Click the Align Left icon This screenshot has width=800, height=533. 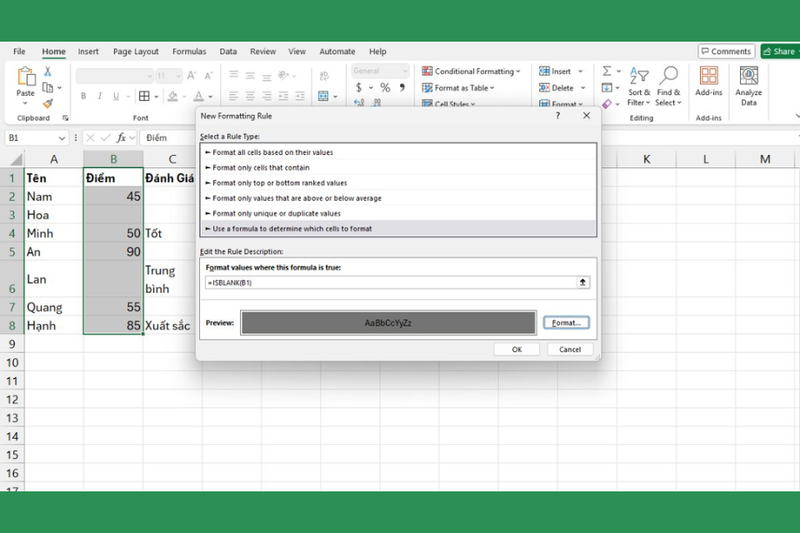point(234,96)
